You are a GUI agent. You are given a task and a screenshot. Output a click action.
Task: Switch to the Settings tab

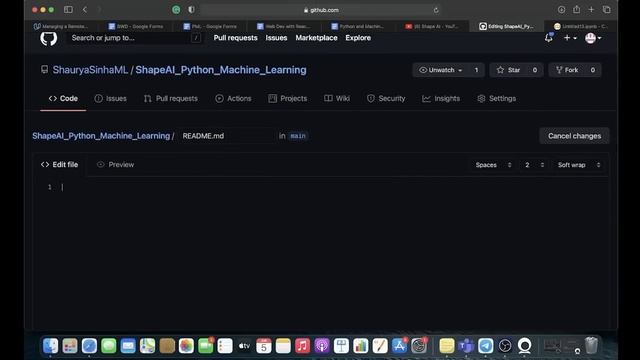(497, 98)
